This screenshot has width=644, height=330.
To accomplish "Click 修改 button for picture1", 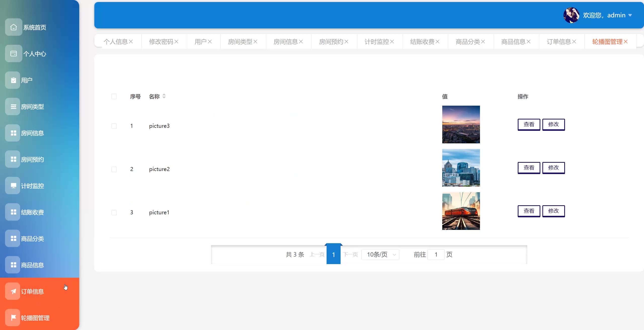I will point(553,211).
